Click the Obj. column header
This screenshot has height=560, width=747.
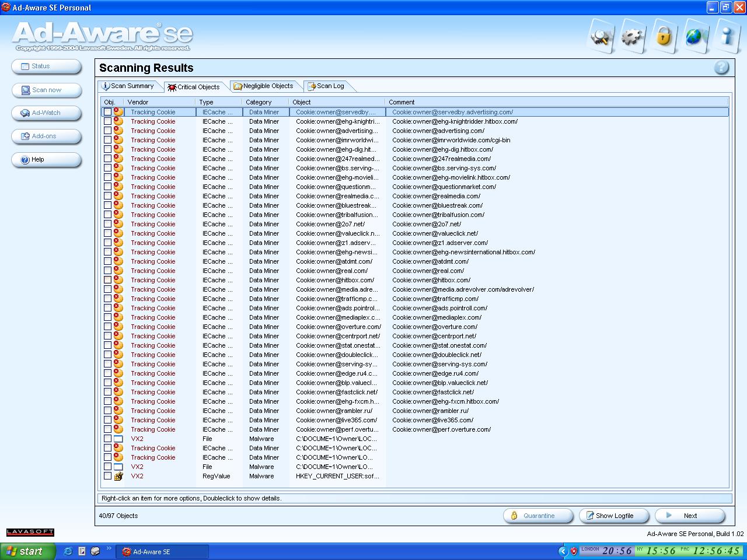pos(113,102)
